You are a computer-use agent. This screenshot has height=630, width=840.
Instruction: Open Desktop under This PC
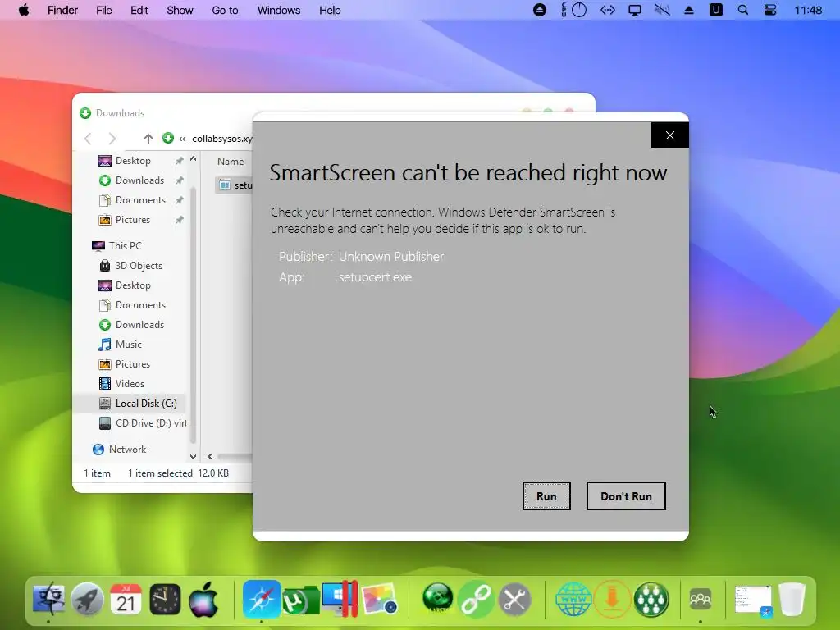pos(133,285)
